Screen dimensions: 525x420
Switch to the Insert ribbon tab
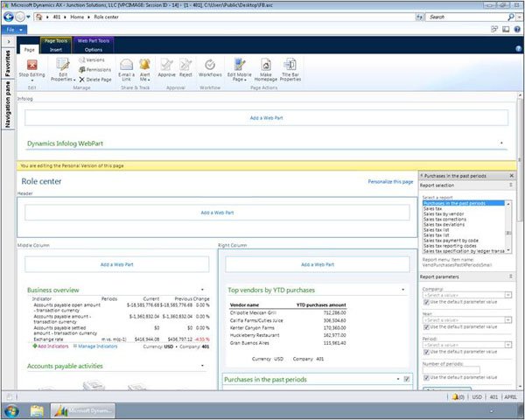click(56, 50)
